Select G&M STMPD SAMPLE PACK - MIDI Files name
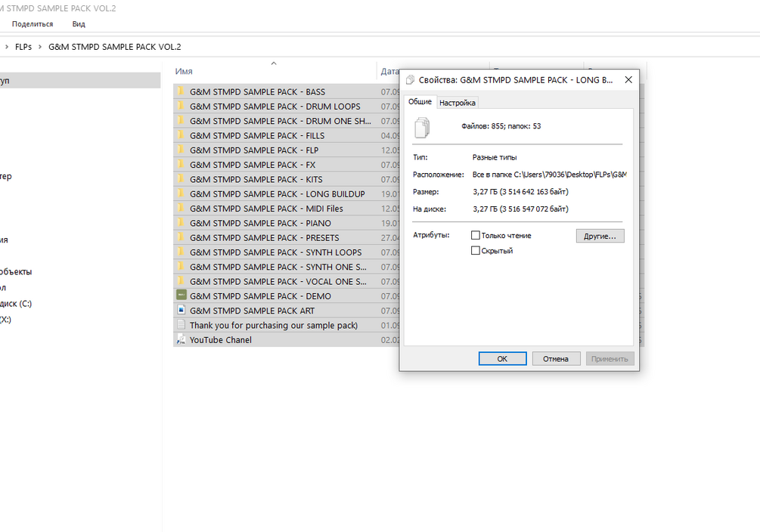 (x=266, y=209)
